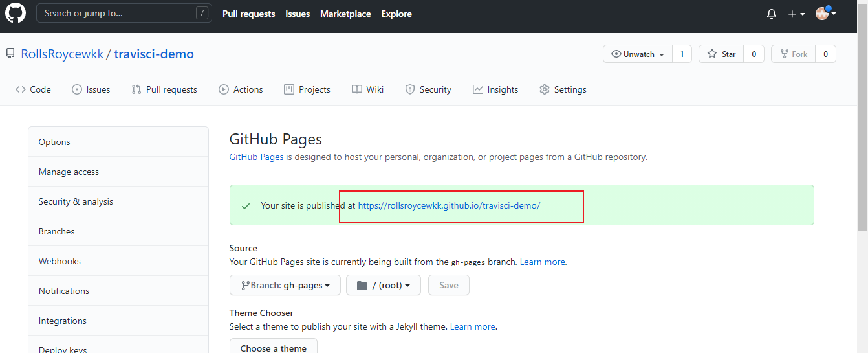Switch to the Insights tab

(495, 89)
